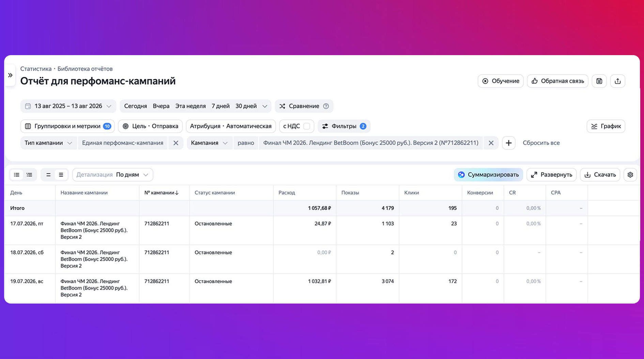Select the Вчера period
This screenshot has height=359, width=644.
click(161, 106)
